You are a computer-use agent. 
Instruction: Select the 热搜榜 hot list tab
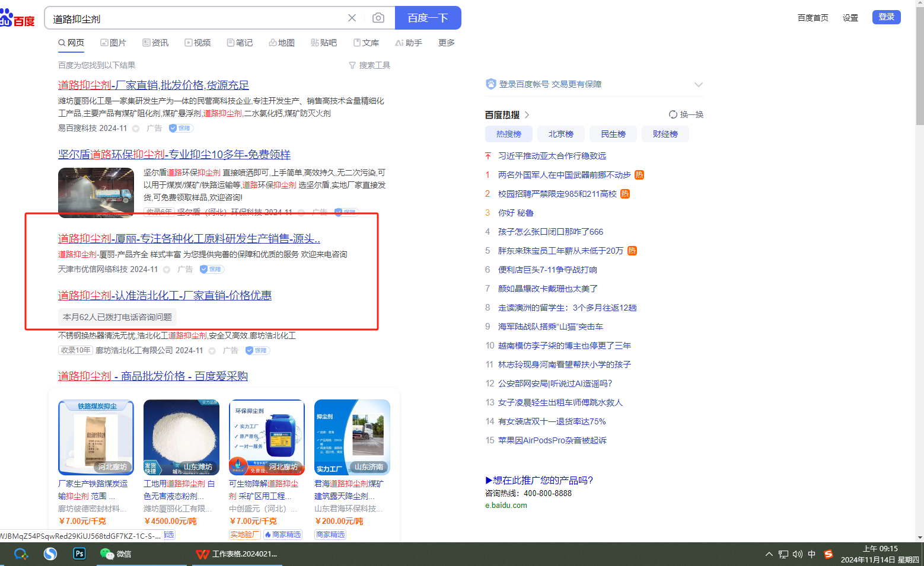click(509, 134)
